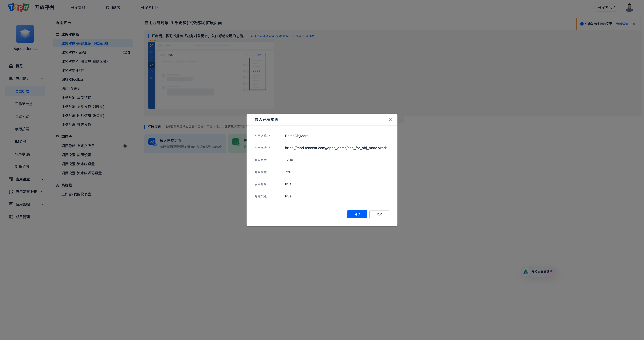Click the 应用链接 input field
The width and height of the screenshot is (644, 340).
pos(336,148)
